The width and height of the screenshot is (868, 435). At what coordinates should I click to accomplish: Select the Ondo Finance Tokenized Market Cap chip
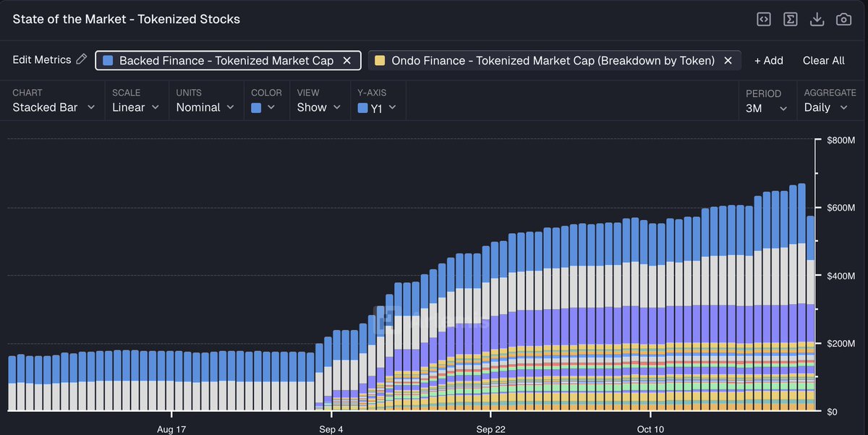554,61
